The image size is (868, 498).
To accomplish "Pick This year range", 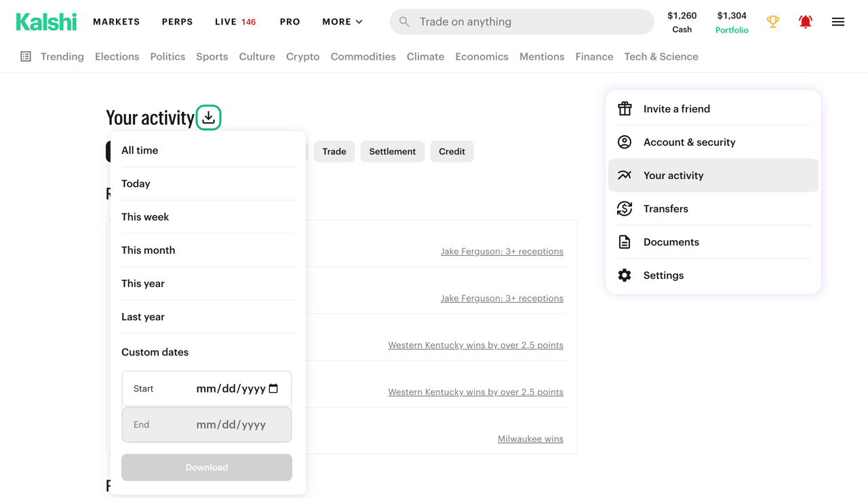I will click(208, 284).
